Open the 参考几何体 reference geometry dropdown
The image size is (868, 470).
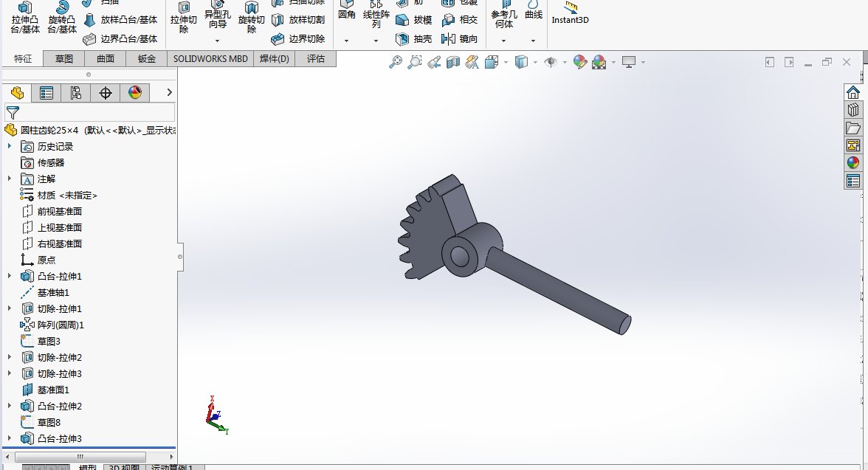tap(503, 41)
